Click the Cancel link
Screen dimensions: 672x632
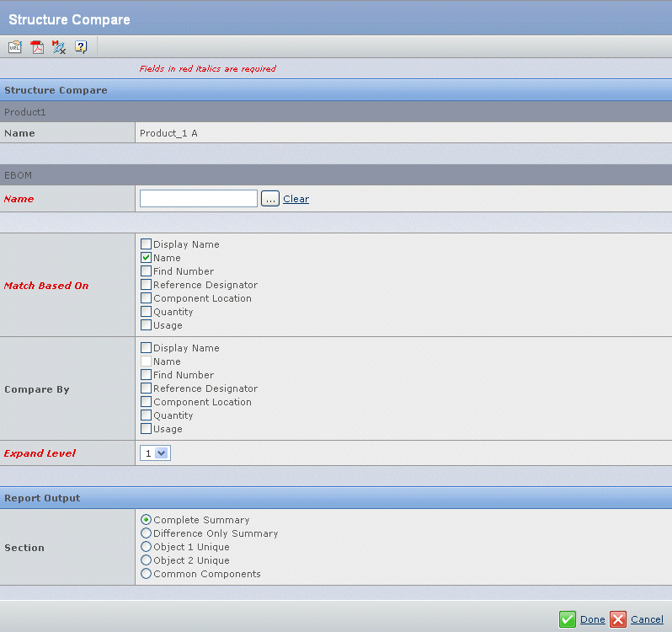click(647, 619)
